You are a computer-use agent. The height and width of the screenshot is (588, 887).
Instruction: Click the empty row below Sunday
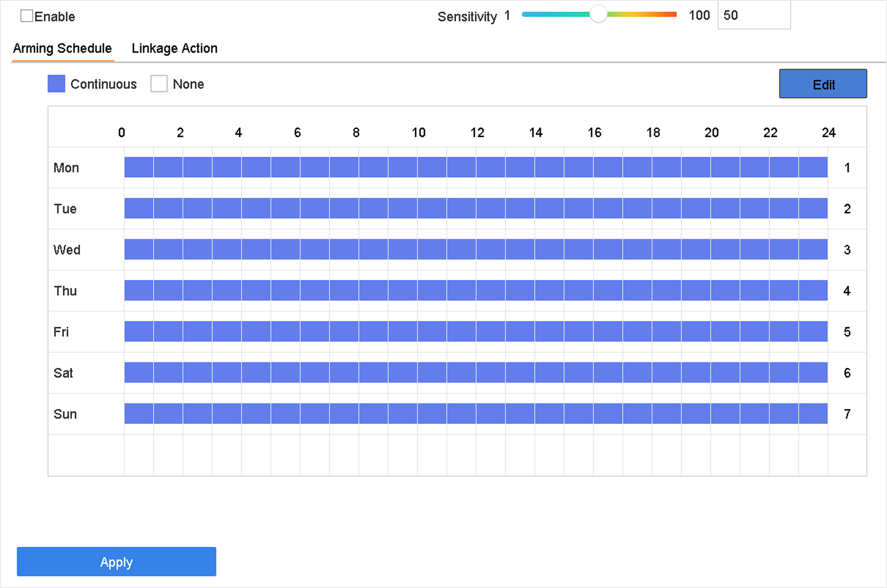pyautogui.click(x=457, y=455)
